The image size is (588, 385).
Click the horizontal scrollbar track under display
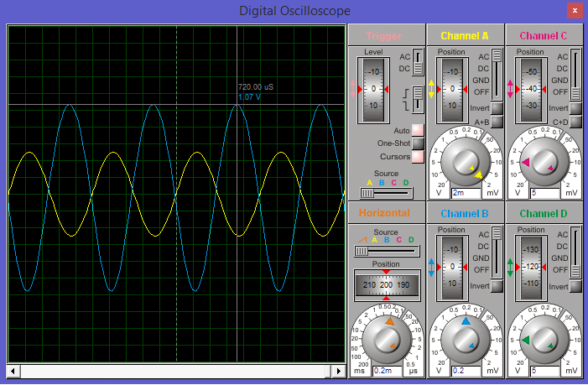coord(176,371)
